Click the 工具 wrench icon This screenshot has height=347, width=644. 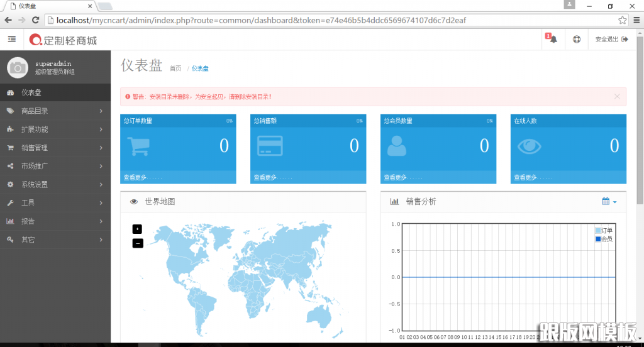10,203
